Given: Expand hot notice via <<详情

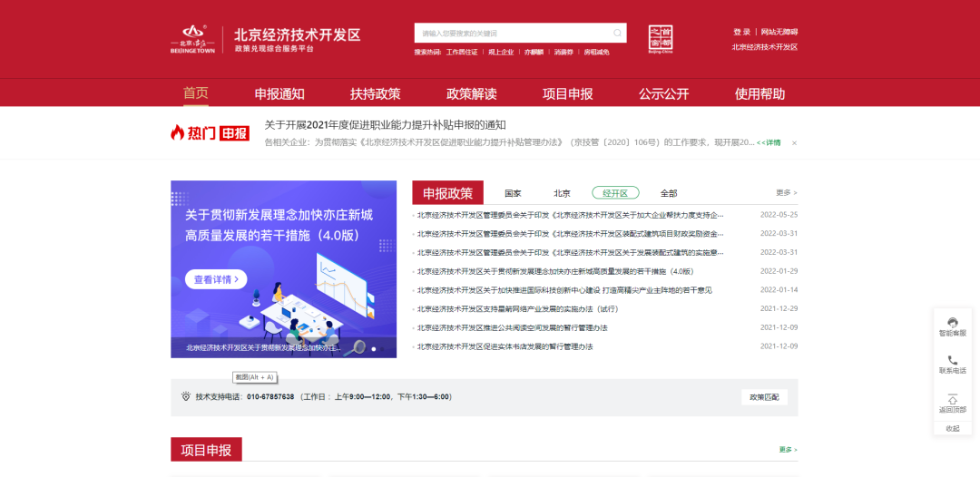Looking at the screenshot, I should click(x=769, y=142).
